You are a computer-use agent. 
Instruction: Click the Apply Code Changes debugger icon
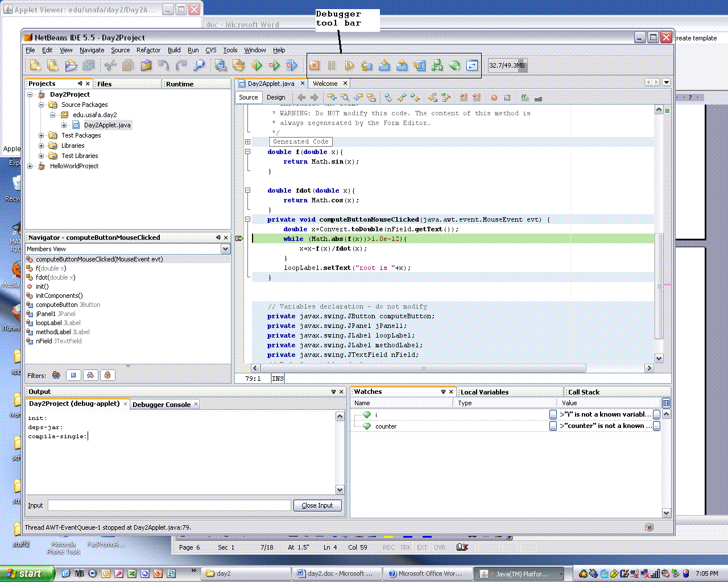[472, 65]
